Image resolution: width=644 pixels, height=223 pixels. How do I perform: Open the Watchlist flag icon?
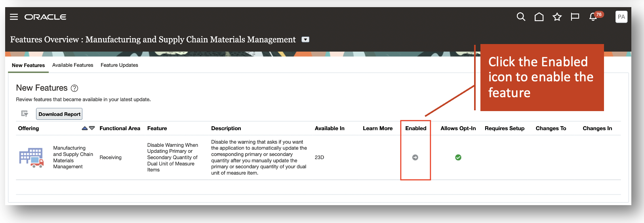[575, 17]
